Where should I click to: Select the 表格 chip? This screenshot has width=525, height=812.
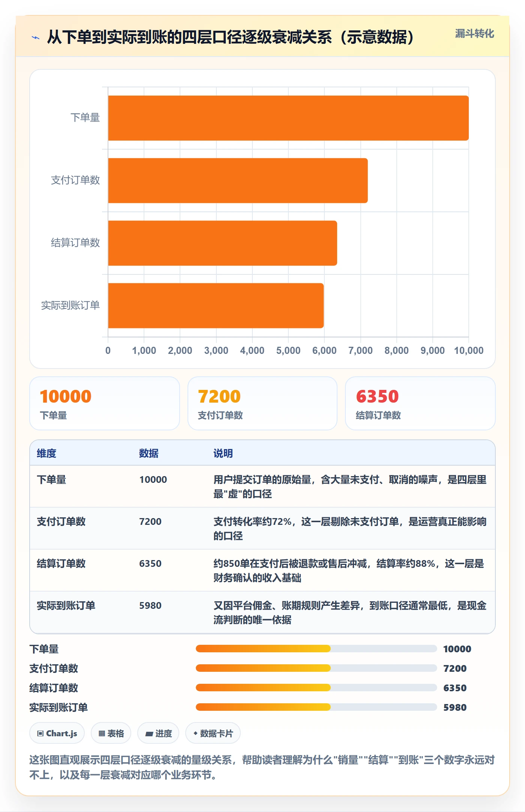(111, 733)
